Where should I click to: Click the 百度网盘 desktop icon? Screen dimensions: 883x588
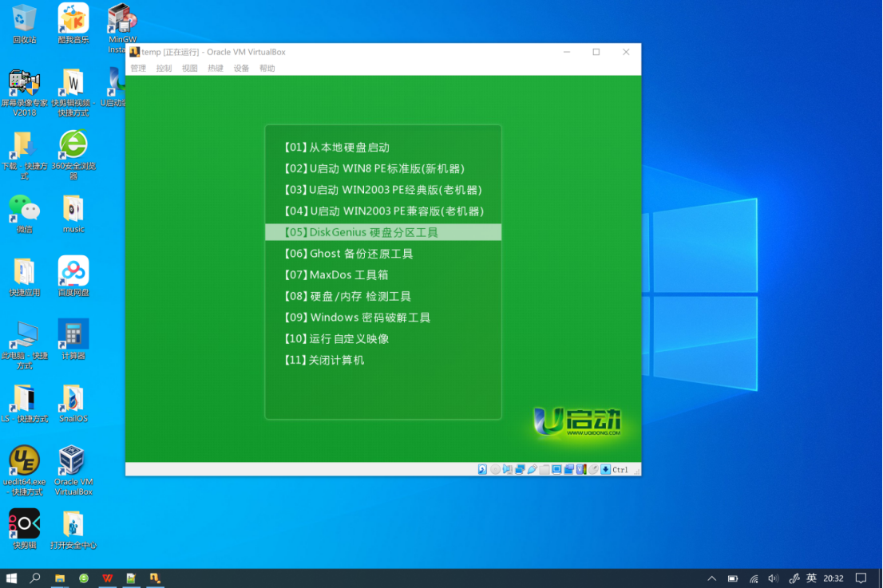[x=73, y=277]
